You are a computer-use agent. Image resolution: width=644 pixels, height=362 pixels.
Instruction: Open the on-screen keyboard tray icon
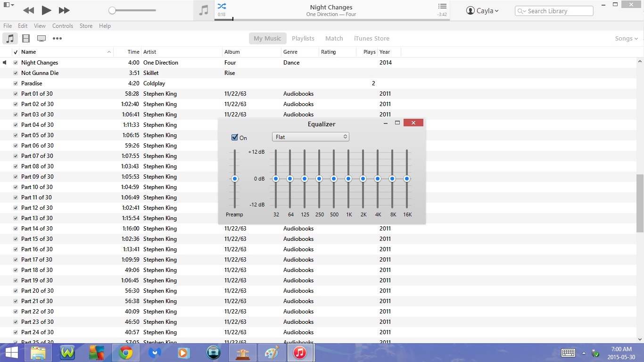coord(568,353)
